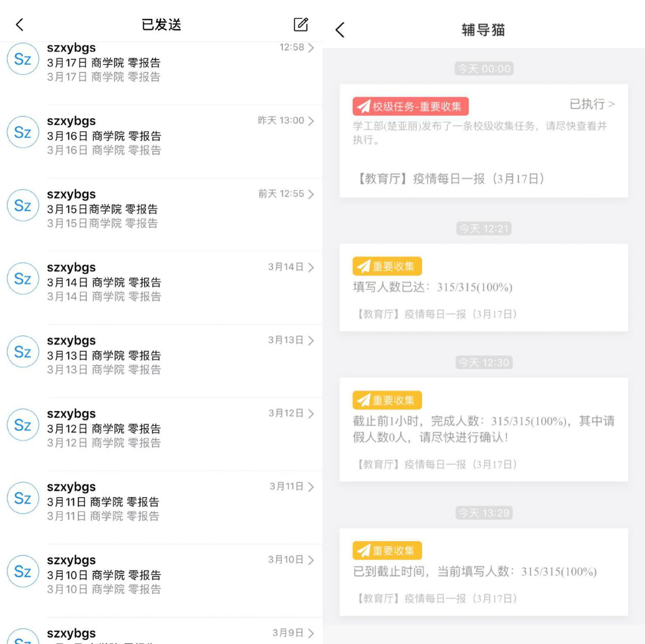The width and height of the screenshot is (645, 644).
Task: Expand the 3月9日 message chevron
Action: tap(311, 633)
